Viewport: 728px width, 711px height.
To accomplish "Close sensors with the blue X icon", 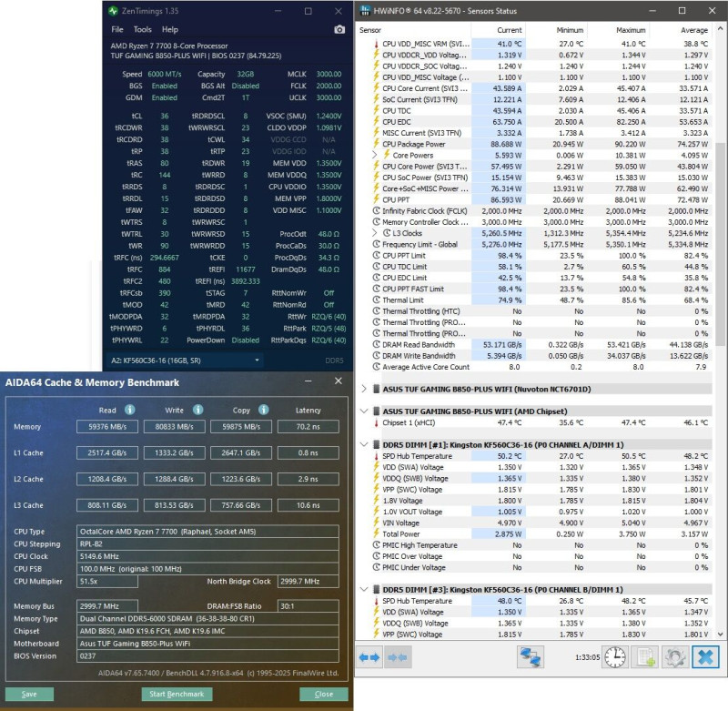I will [705, 657].
